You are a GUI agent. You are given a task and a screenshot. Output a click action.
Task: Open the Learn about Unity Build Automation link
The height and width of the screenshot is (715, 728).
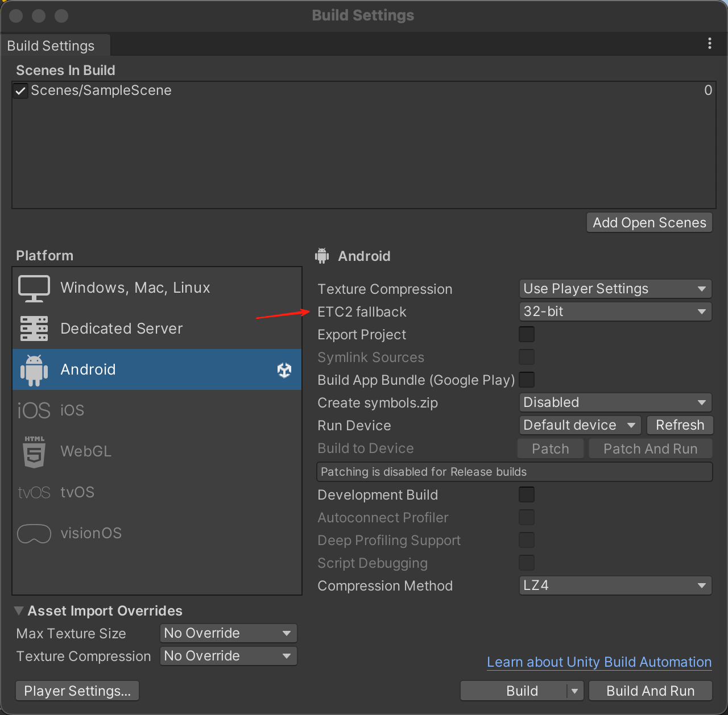(x=599, y=662)
